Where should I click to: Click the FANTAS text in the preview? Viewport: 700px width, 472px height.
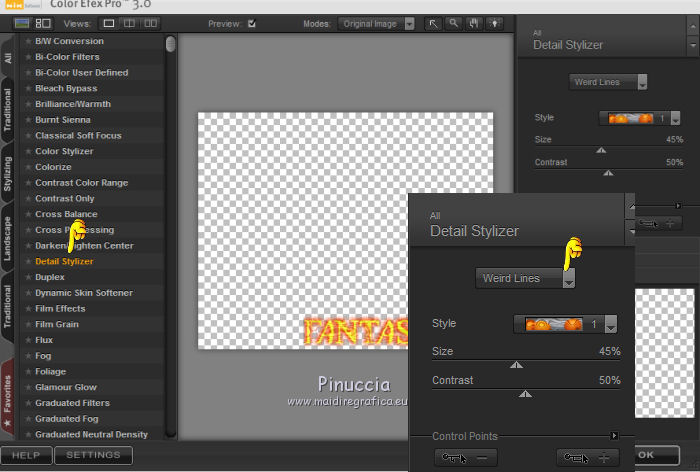[x=356, y=332]
